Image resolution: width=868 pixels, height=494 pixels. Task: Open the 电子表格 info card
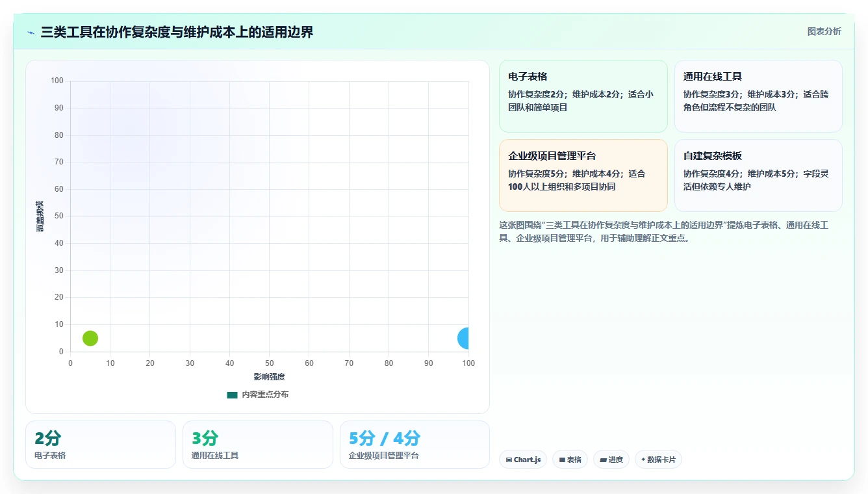pos(583,96)
